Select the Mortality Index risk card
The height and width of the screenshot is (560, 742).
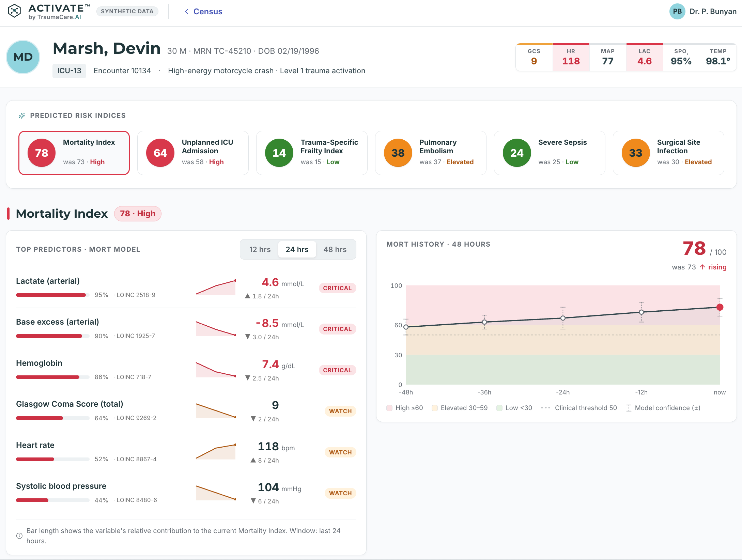coord(74,153)
